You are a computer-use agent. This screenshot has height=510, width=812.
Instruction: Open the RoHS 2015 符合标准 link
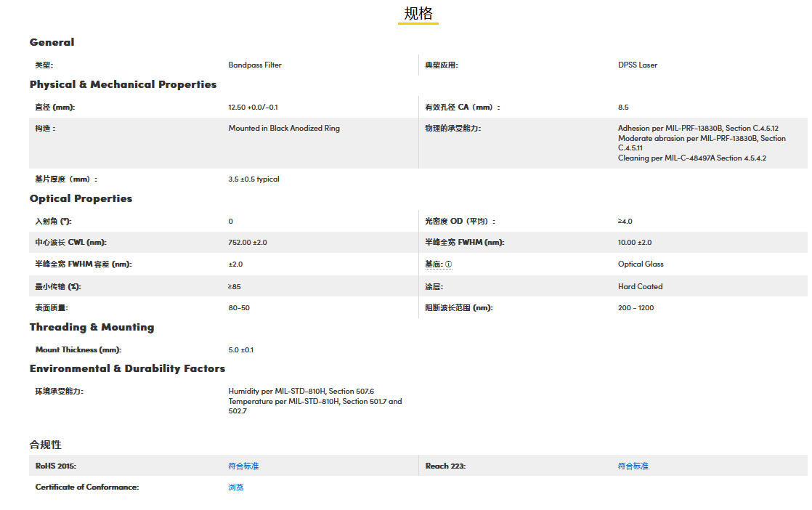(x=243, y=466)
